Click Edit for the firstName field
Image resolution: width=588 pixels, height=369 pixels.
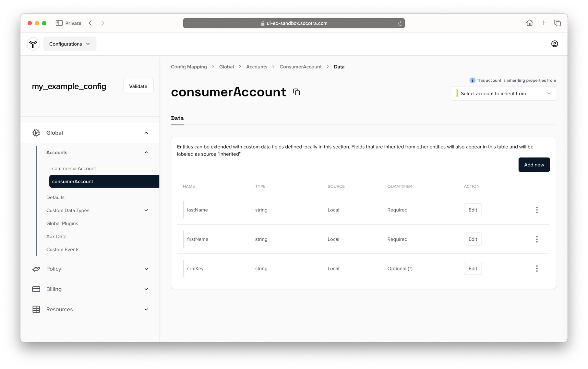click(472, 239)
